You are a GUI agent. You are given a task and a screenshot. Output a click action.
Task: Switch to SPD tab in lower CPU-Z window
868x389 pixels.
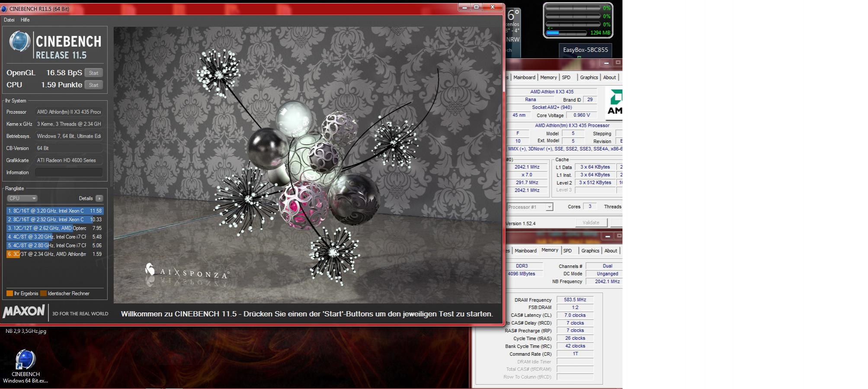(568, 251)
